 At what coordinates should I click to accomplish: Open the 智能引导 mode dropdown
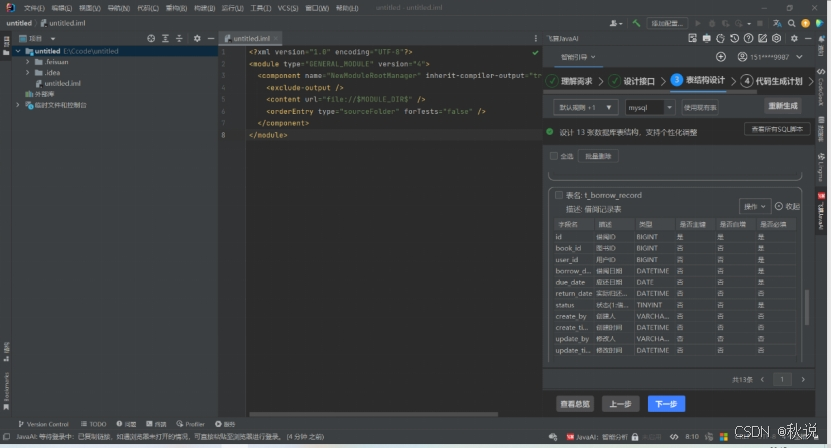coord(578,57)
